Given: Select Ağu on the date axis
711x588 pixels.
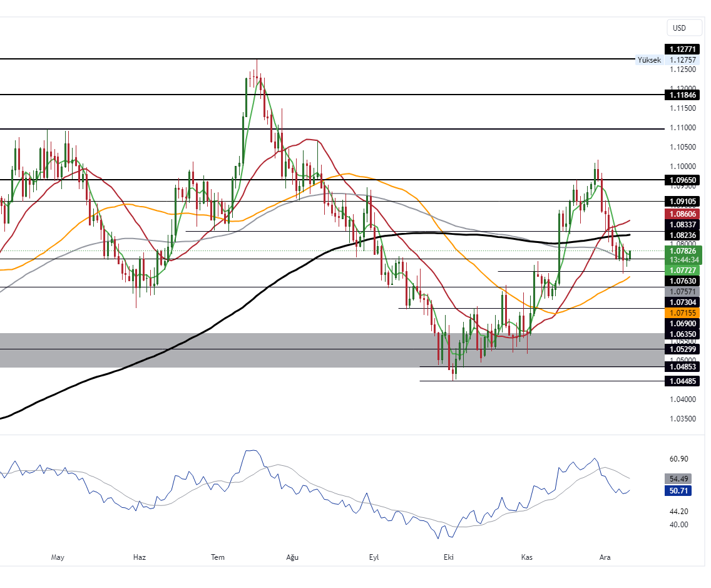Looking at the screenshot, I should (x=292, y=557).
